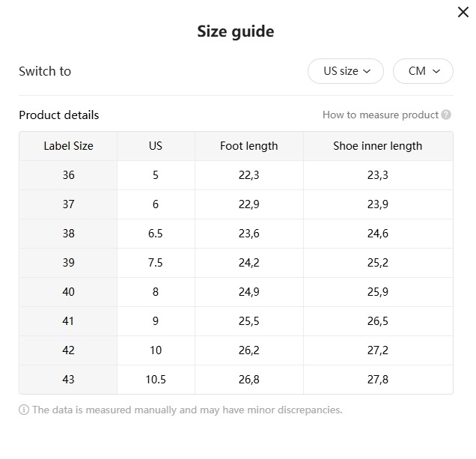Click the label size 42 cell
The image size is (476, 459).
68,350
